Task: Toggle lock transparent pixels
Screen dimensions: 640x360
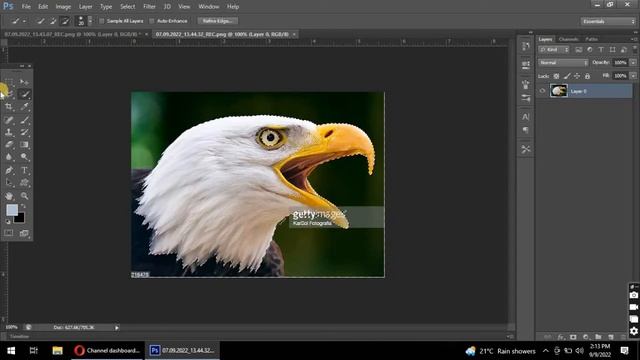Action: point(556,76)
